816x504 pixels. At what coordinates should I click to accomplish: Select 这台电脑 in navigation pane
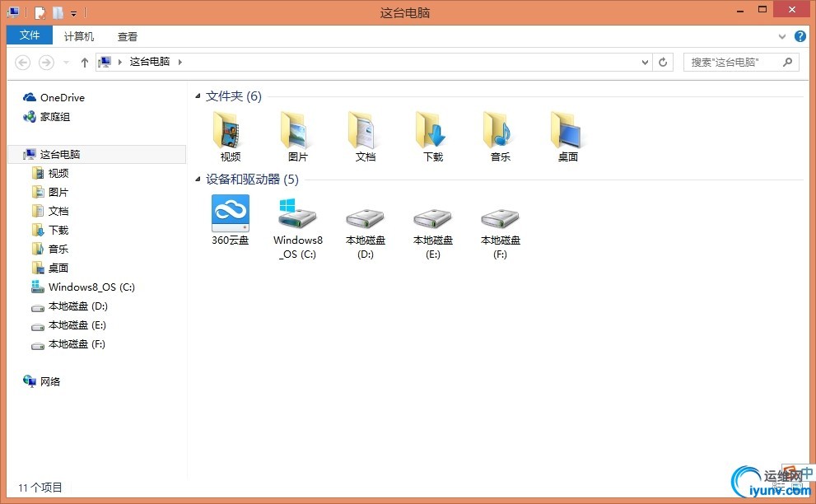tap(97, 154)
